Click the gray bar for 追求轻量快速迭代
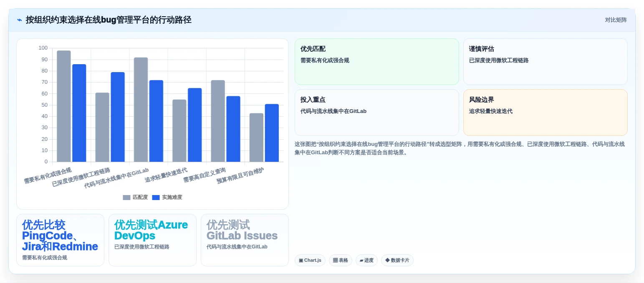Image resolution: width=644 pixels, height=283 pixels. (x=179, y=130)
